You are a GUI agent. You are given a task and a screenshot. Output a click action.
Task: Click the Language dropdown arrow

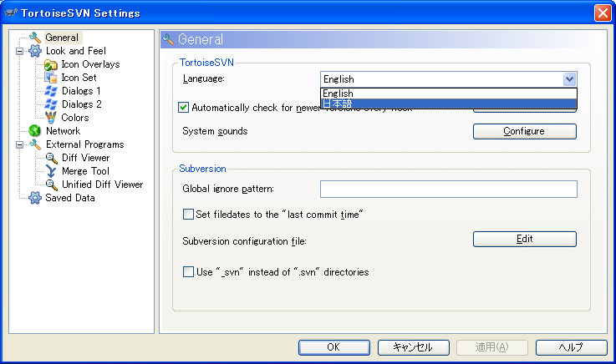click(x=569, y=79)
